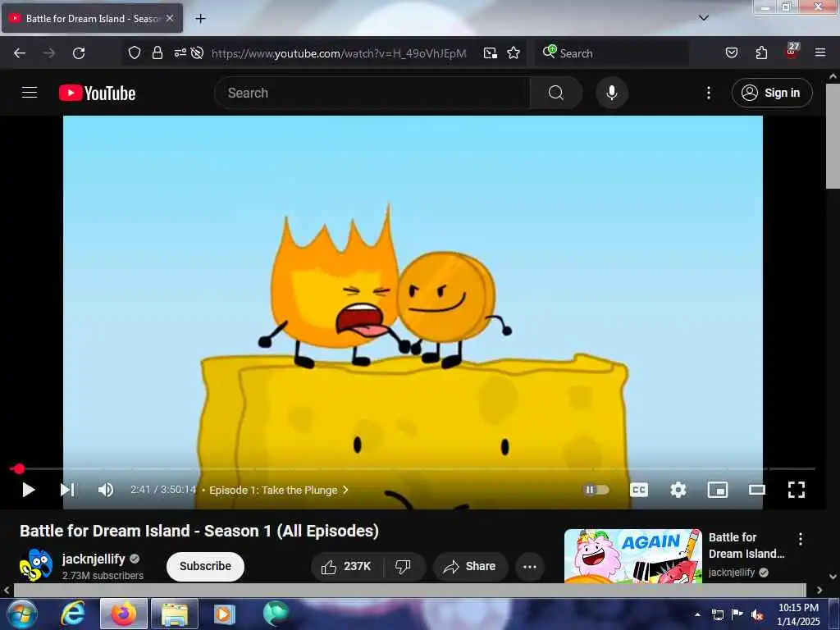Open player settings gear
The height and width of the screenshot is (630, 840).
coord(678,490)
